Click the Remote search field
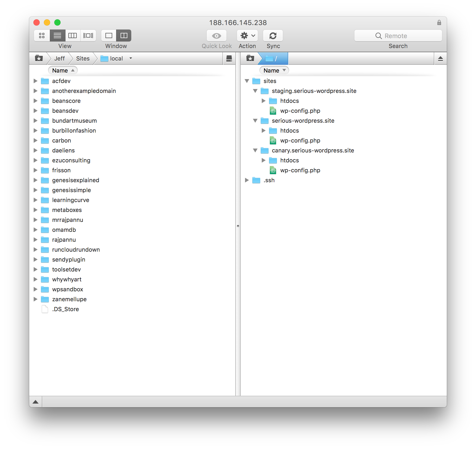The width and height of the screenshot is (476, 449). click(398, 36)
